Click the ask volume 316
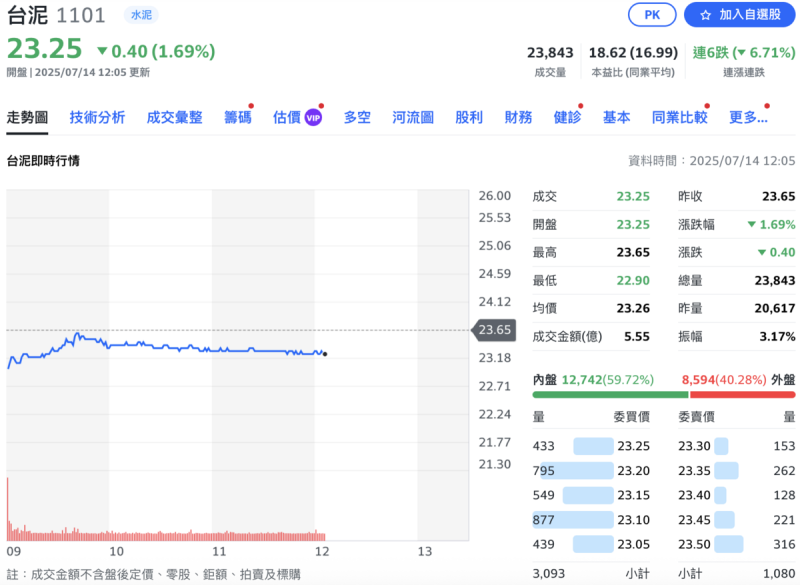This screenshot has height=585, width=800. (784, 544)
